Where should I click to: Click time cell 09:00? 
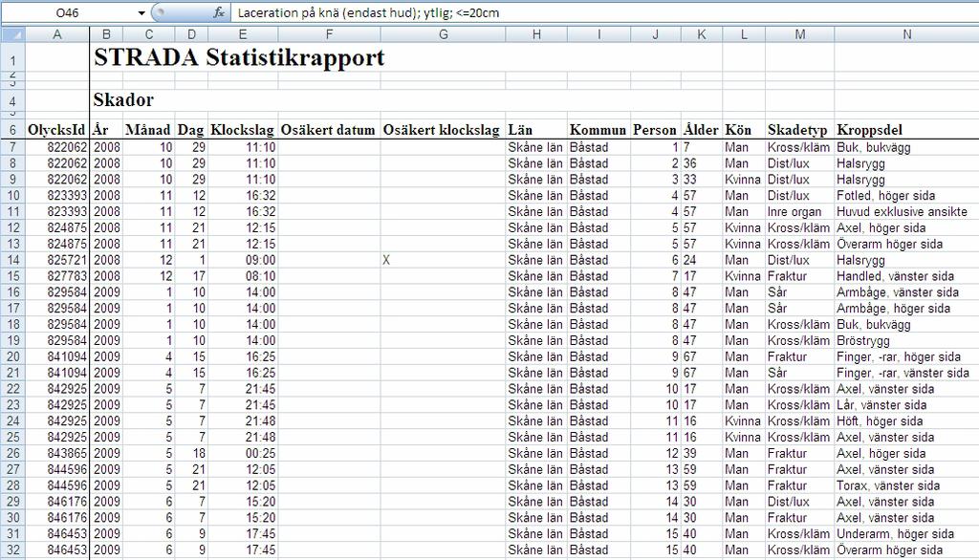pyautogui.click(x=242, y=260)
